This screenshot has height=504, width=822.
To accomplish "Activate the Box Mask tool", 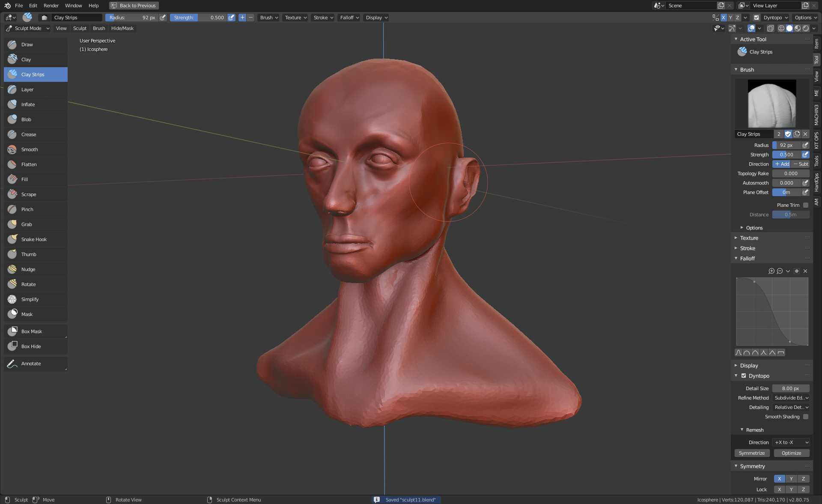I will 32,331.
